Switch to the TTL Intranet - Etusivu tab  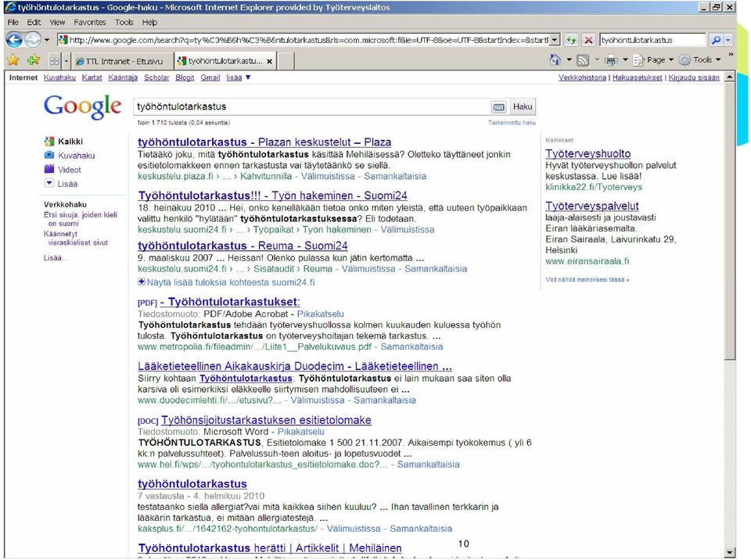120,61
